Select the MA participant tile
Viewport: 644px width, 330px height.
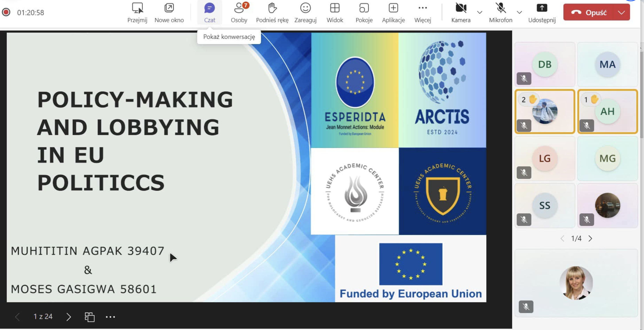607,64
